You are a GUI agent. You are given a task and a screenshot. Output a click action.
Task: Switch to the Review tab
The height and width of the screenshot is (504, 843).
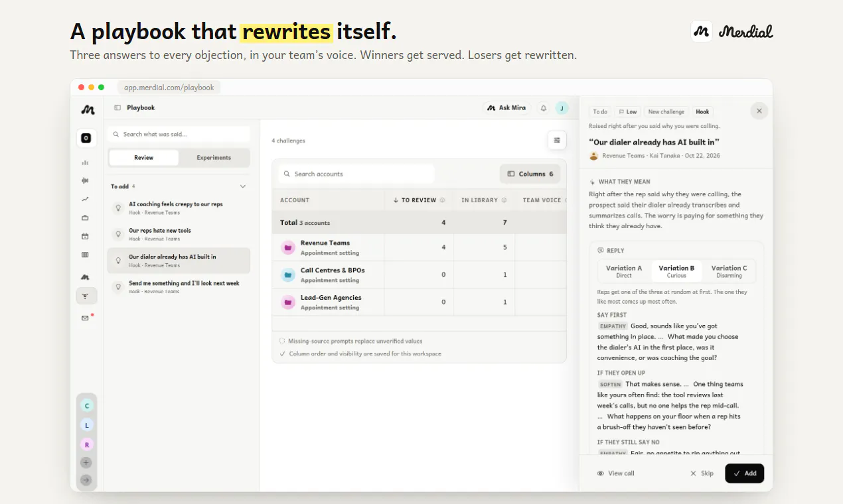click(144, 158)
